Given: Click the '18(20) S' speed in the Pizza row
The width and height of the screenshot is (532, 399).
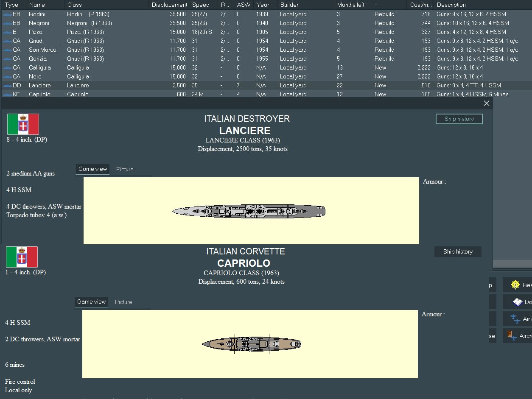Looking at the screenshot, I should tap(202, 32).
